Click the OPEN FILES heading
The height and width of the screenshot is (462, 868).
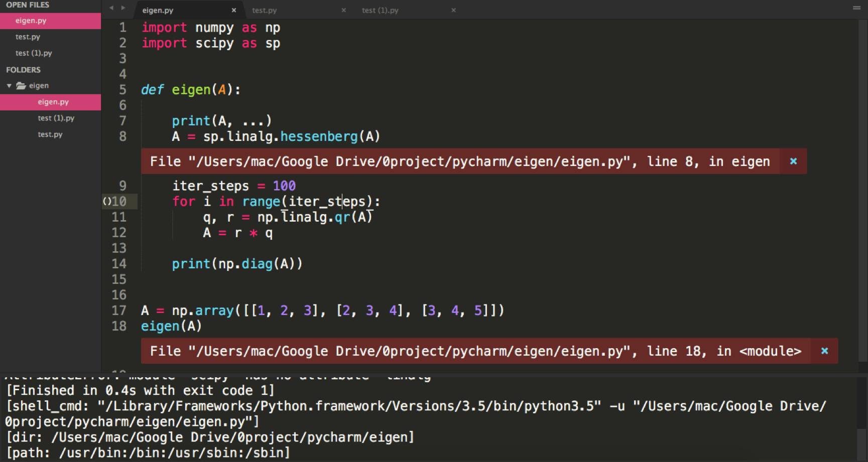[x=28, y=5]
